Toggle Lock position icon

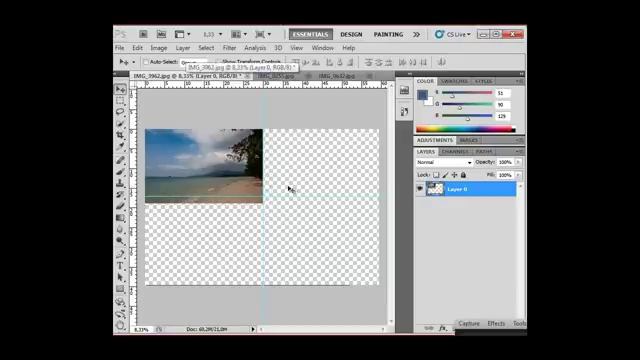point(454,175)
